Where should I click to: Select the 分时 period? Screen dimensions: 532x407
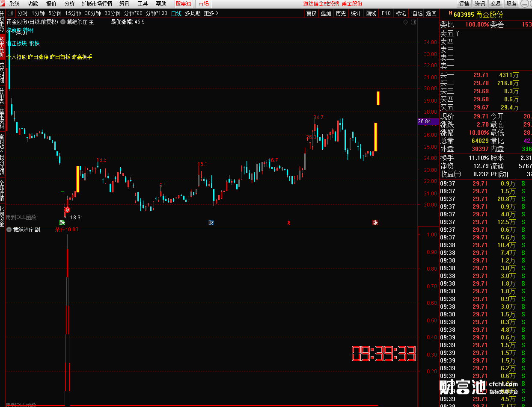(23, 13)
